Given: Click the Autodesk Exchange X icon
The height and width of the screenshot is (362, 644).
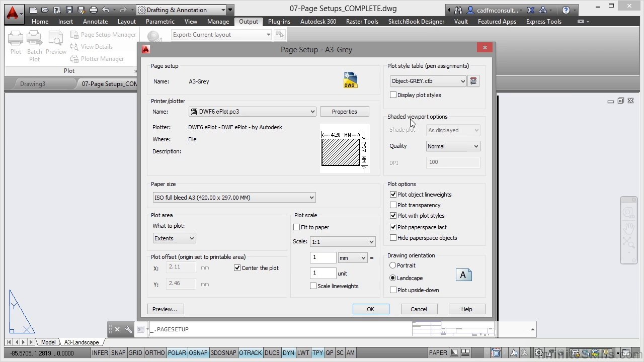Looking at the screenshot, I should 531,10.
